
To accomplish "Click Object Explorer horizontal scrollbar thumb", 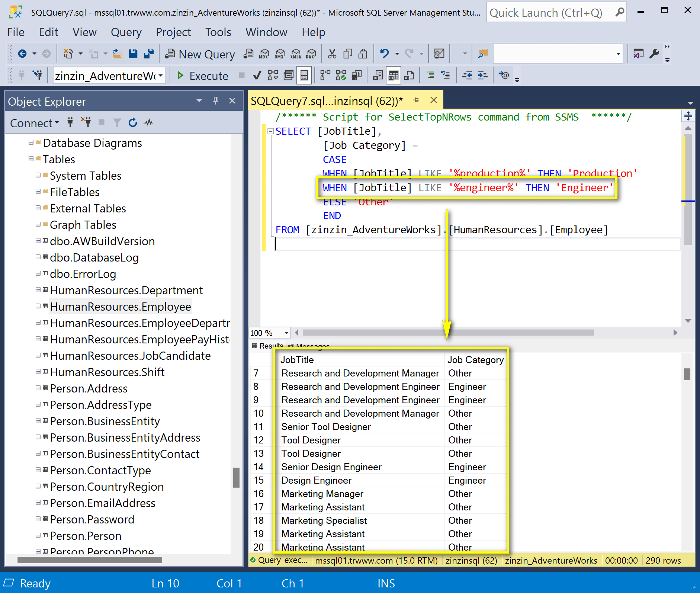I will pyautogui.click(x=90, y=560).
